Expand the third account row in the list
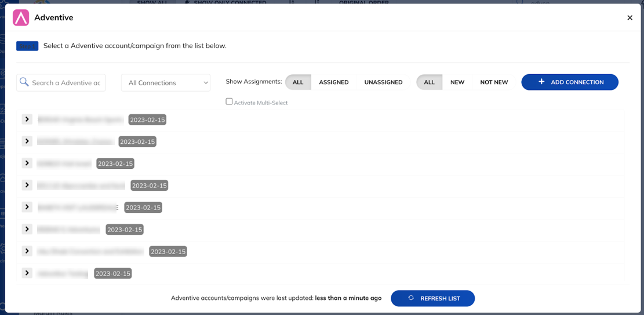 click(27, 163)
